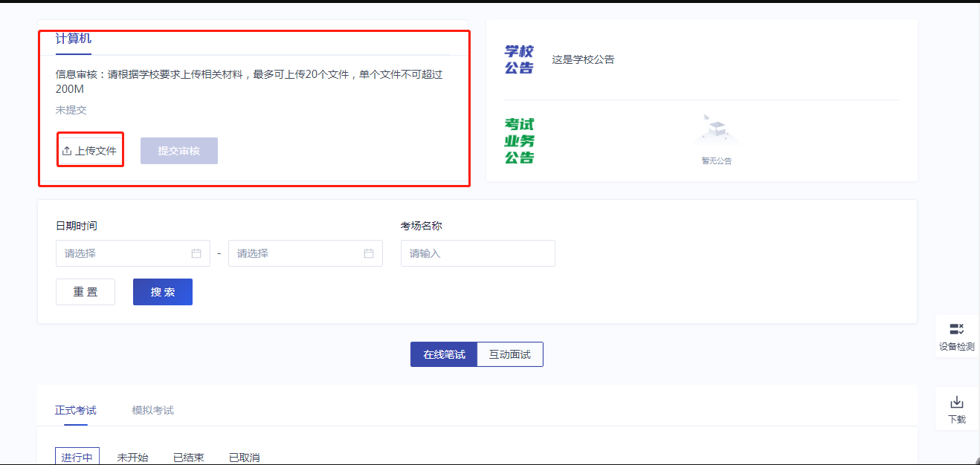
Task: Open the end date picker field
Action: (296, 253)
